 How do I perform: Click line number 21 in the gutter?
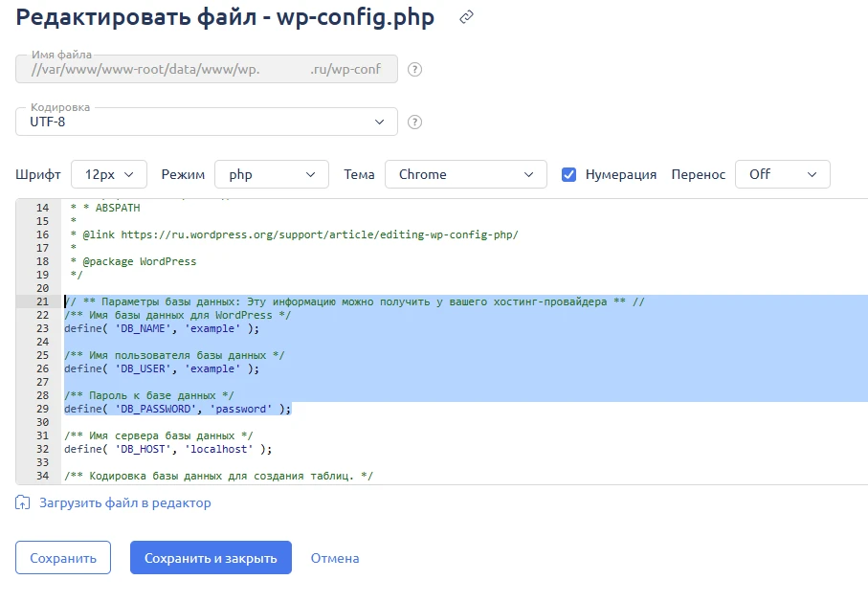tap(41, 301)
